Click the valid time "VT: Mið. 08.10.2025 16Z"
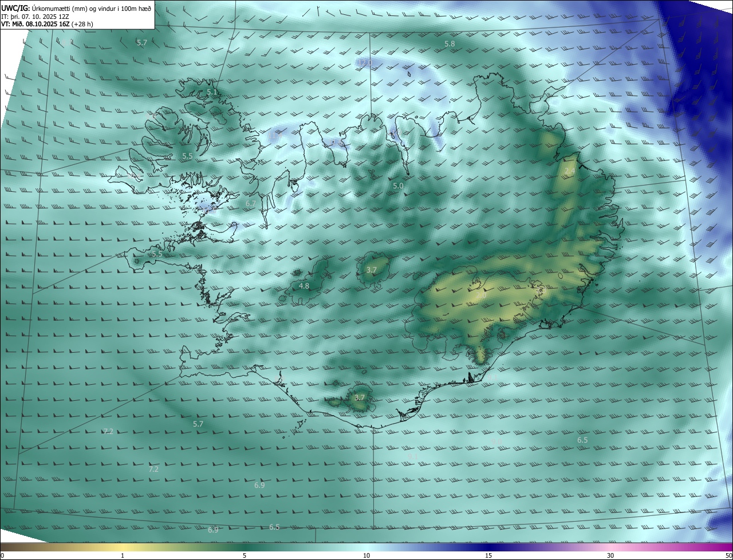This screenshot has width=733, height=560. (36, 24)
